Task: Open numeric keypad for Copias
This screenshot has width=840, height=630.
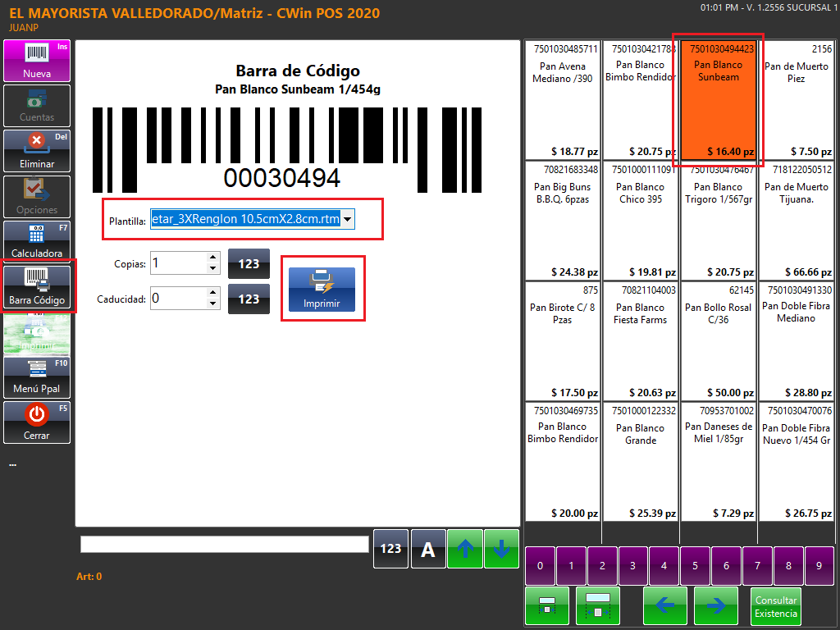Action: [x=249, y=263]
